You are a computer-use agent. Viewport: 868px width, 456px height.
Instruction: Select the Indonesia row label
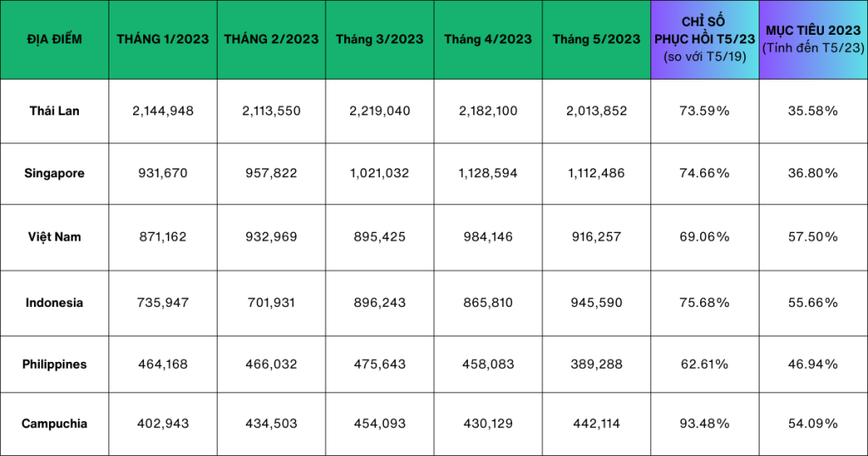54,303
